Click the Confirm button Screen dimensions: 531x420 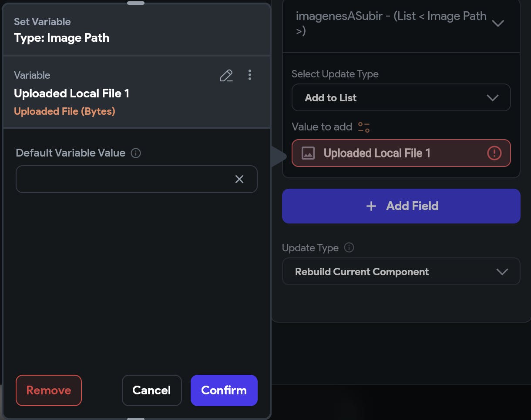click(224, 390)
